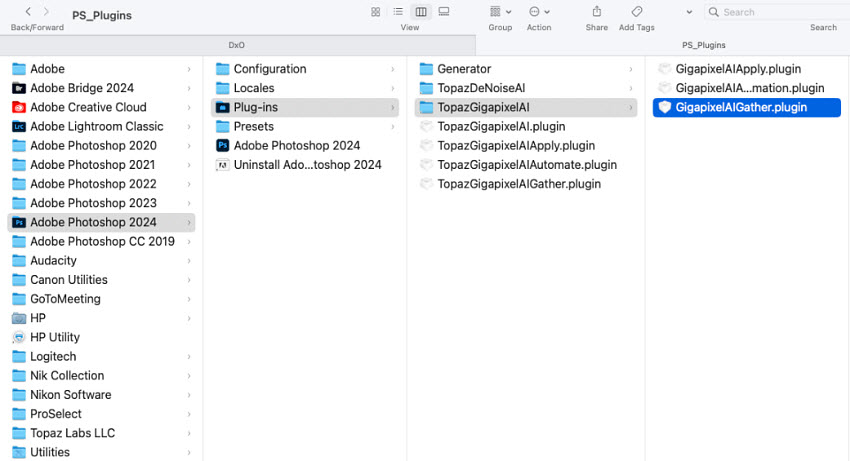The width and height of the screenshot is (850, 461).
Task: Go back with the Back arrow
Action: click(28, 12)
